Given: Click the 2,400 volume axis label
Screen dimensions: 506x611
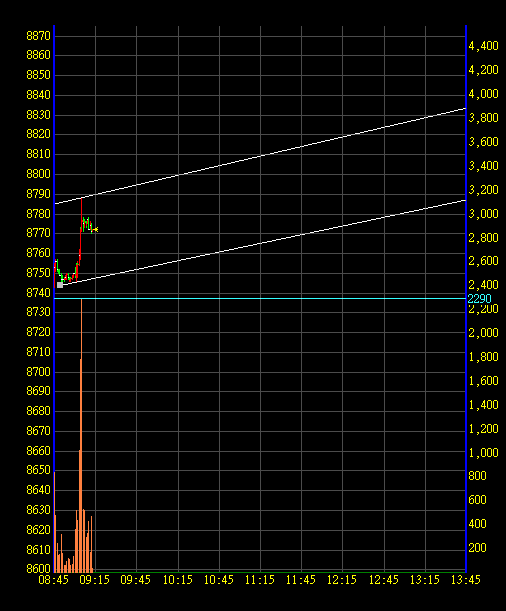Looking at the screenshot, I should [483, 285].
